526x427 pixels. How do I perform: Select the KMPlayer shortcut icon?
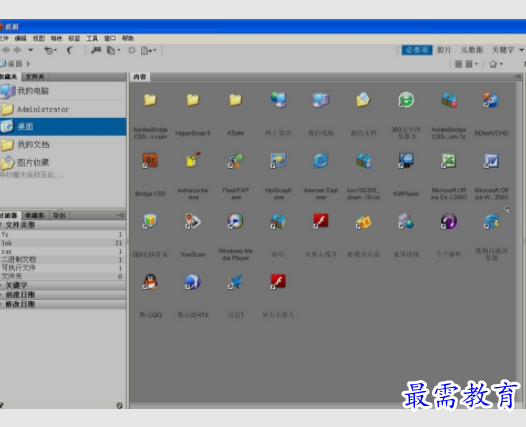(406, 160)
